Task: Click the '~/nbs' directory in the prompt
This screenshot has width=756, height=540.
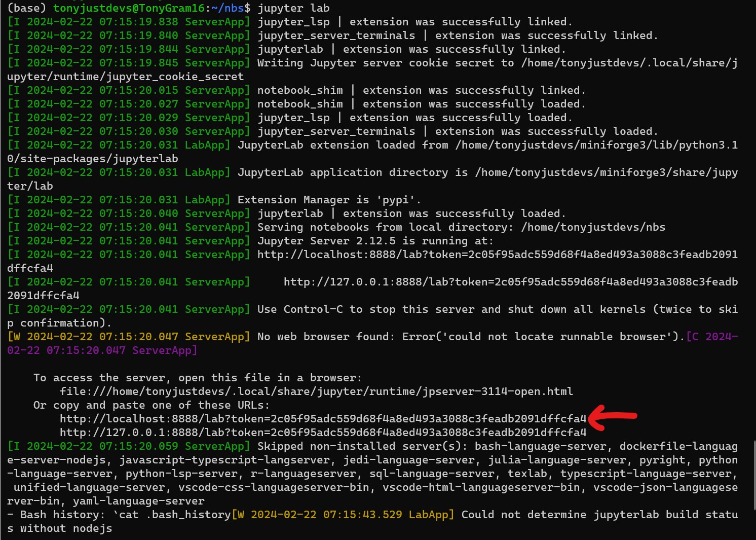Action: pos(228,8)
